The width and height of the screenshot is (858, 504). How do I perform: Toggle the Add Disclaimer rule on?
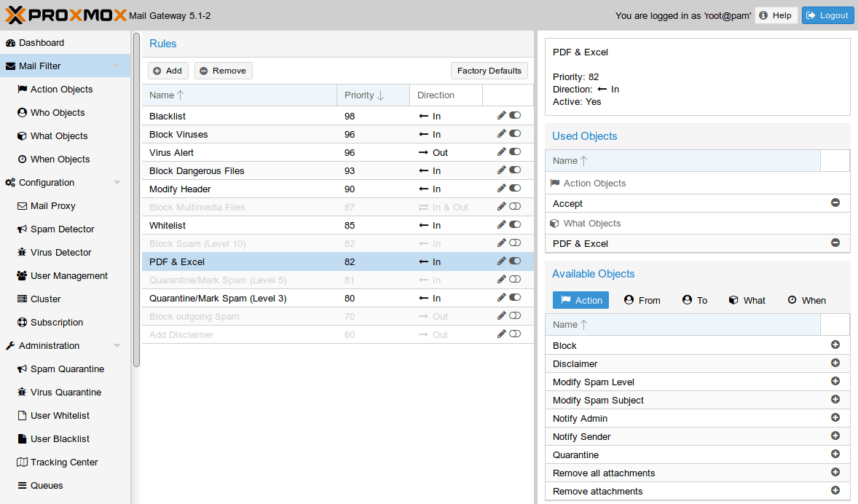point(515,334)
